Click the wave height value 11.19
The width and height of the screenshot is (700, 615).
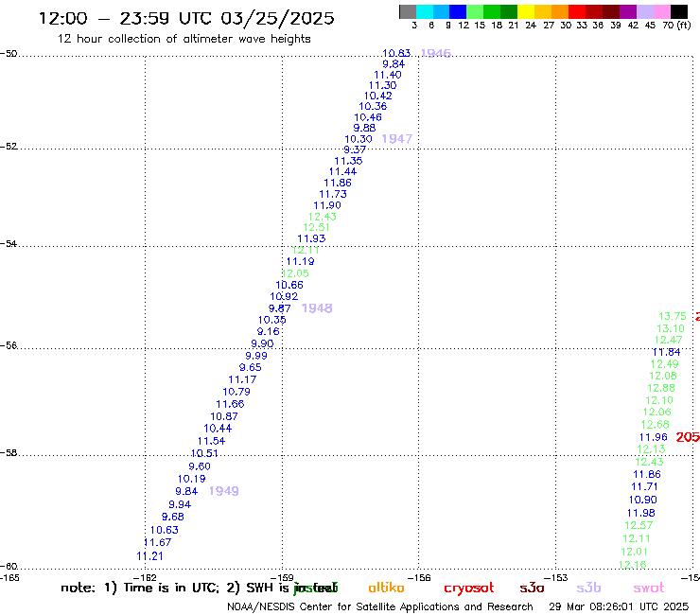coord(300,262)
